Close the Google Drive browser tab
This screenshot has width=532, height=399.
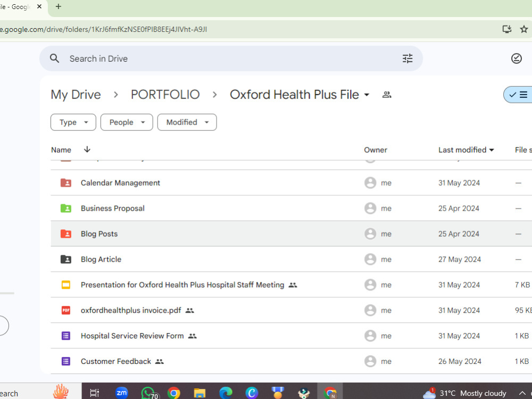pyautogui.click(x=39, y=6)
